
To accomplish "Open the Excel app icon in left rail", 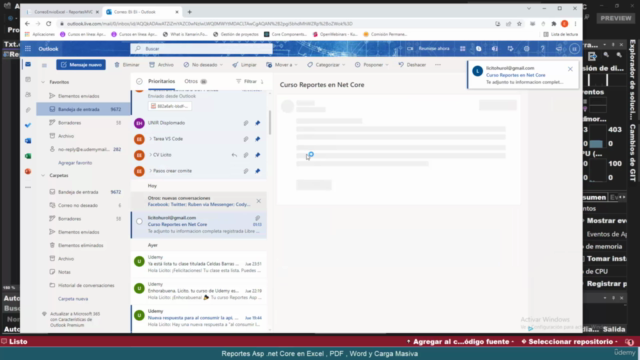I will (x=28, y=156).
